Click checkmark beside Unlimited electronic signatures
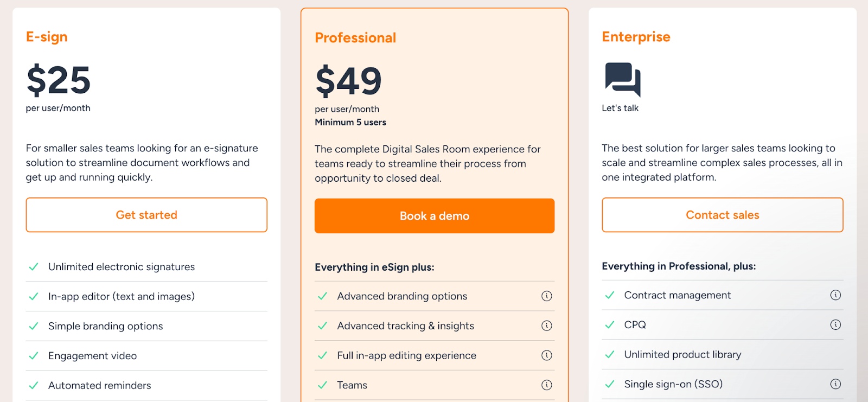 coord(34,267)
